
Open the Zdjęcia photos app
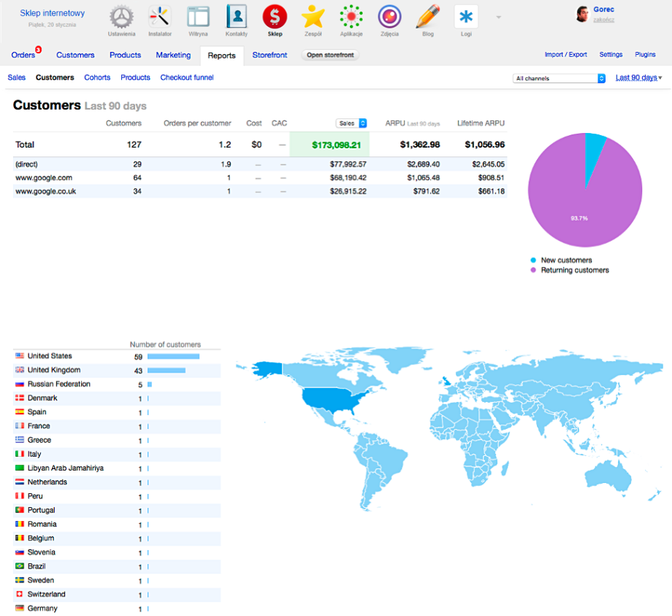pyautogui.click(x=389, y=17)
